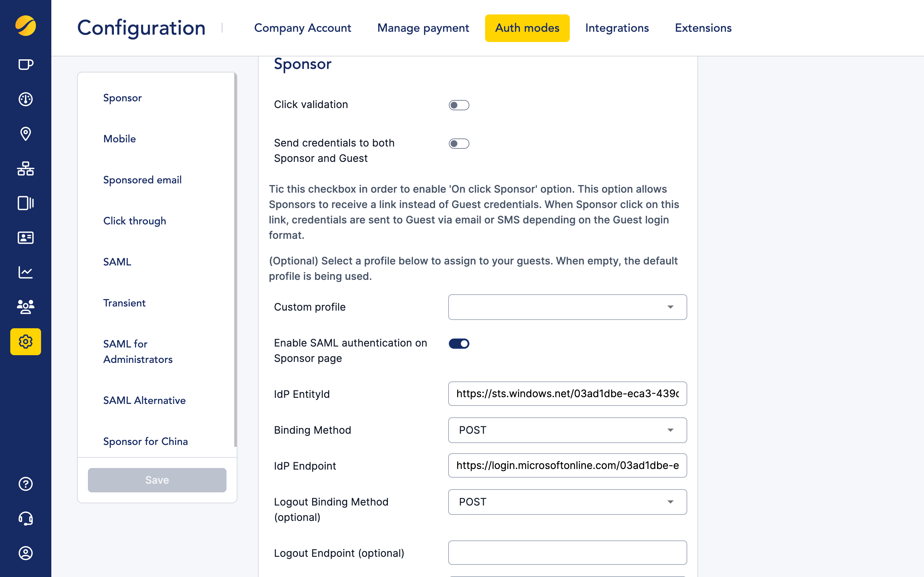View the analytics line chart icon
The height and width of the screenshot is (577, 924).
pos(25,272)
